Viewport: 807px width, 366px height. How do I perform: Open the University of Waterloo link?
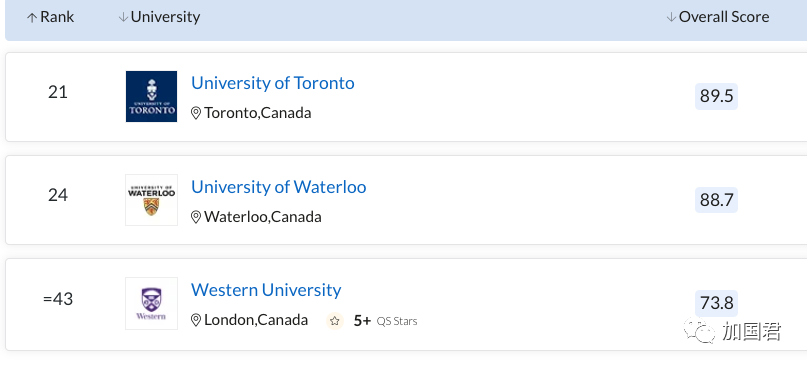pos(278,186)
